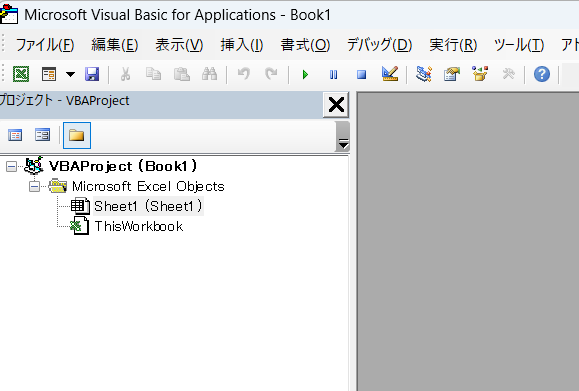Select VBAProject (Book1) in the tree
This screenshot has width=579, height=391.
pos(123,166)
